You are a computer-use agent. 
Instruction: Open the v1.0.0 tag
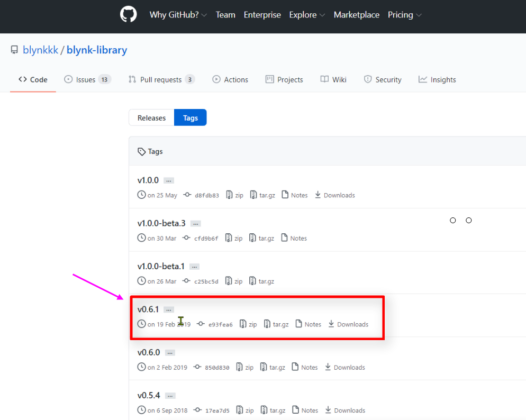pyautogui.click(x=148, y=180)
